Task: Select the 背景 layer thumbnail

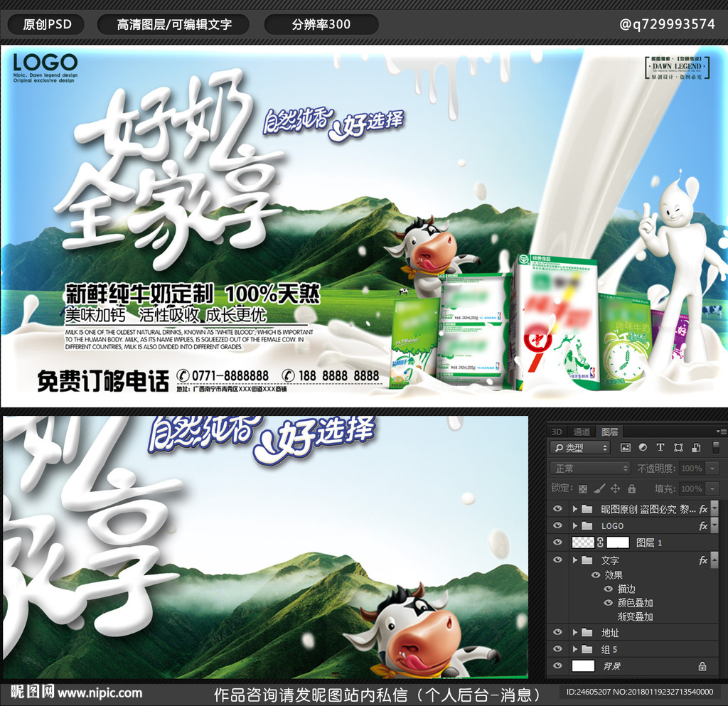Action: click(x=583, y=666)
